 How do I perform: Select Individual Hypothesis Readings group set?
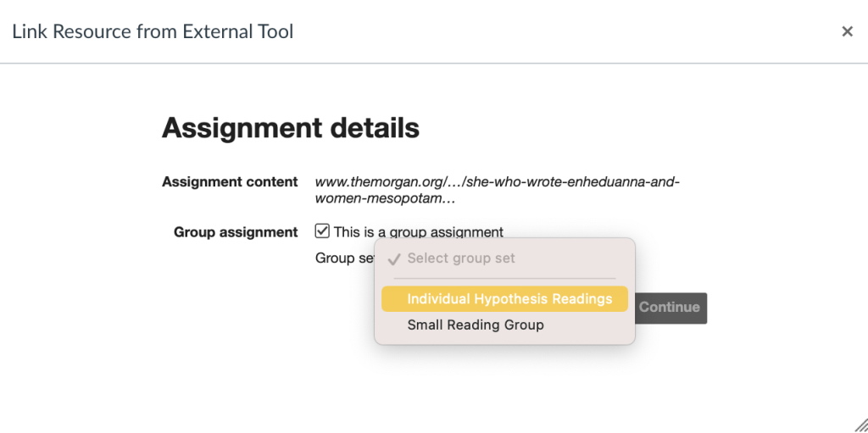coord(504,299)
